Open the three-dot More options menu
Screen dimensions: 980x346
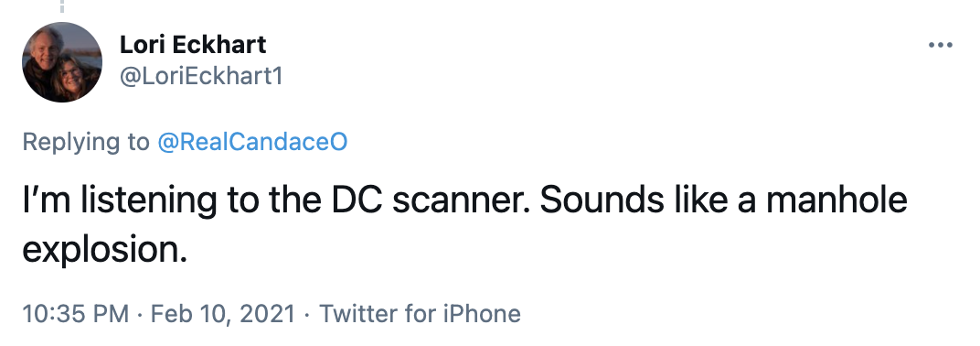(940, 45)
